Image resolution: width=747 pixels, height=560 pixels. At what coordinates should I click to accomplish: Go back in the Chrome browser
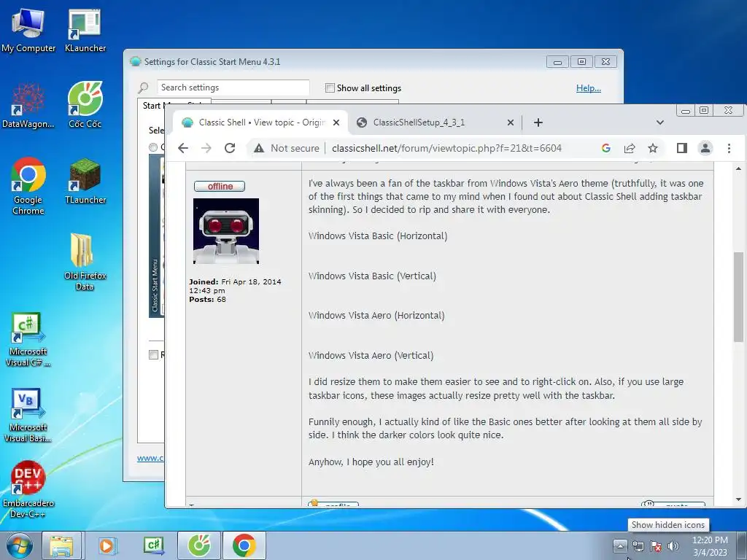click(x=183, y=148)
